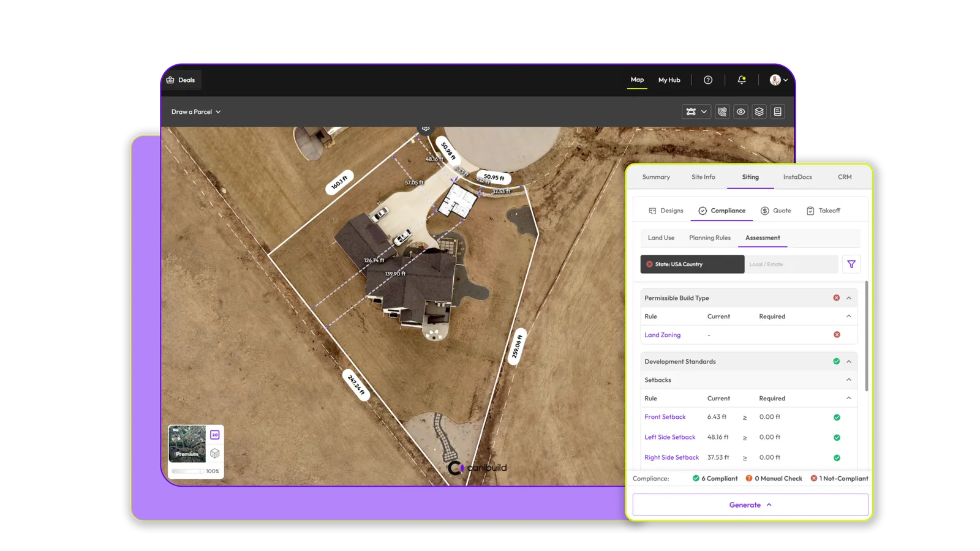Open the Summary tab
980x551 pixels.
pyautogui.click(x=656, y=177)
